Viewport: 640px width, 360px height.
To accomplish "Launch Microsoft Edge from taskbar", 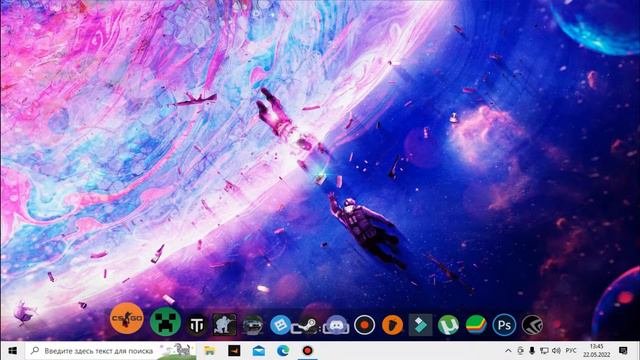I will point(283,351).
